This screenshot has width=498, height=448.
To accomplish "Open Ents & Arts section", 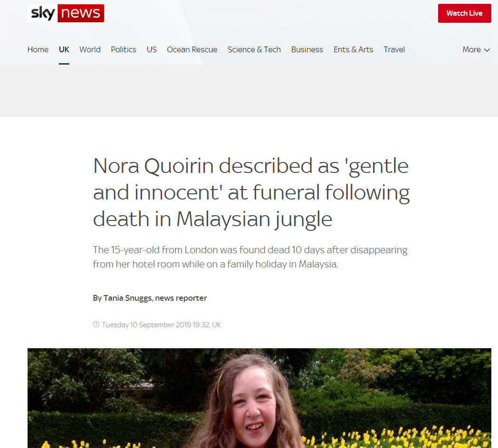I will pyautogui.click(x=353, y=49).
